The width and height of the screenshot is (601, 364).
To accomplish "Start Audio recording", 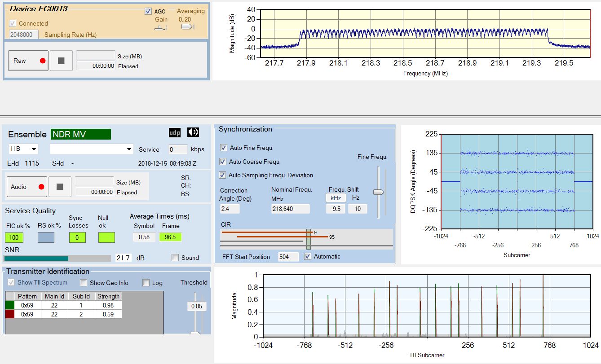I will point(27,187).
